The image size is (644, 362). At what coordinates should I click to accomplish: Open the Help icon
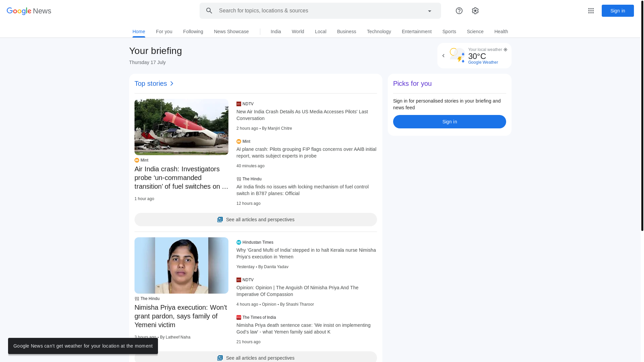click(x=459, y=11)
